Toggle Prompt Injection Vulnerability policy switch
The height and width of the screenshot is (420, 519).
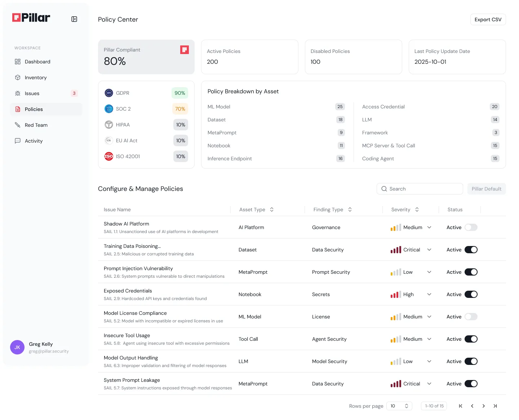(x=471, y=272)
